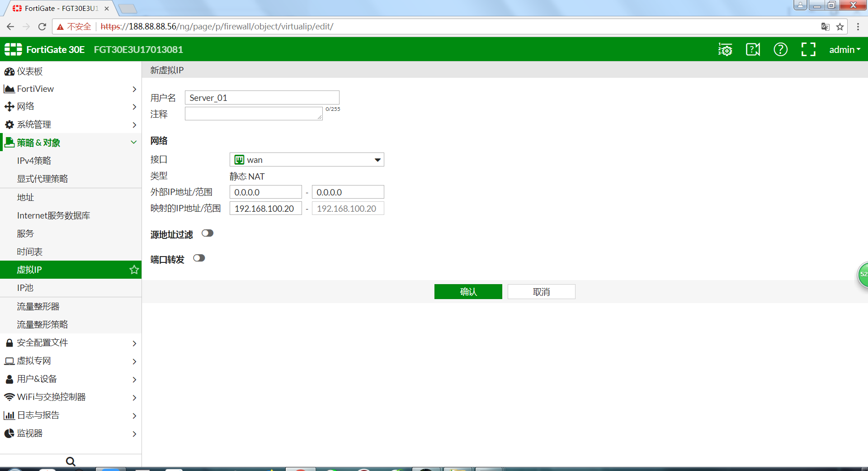Click the 用户名 Server_01 field
This screenshot has height=471, width=868.
(x=262, y=98)
